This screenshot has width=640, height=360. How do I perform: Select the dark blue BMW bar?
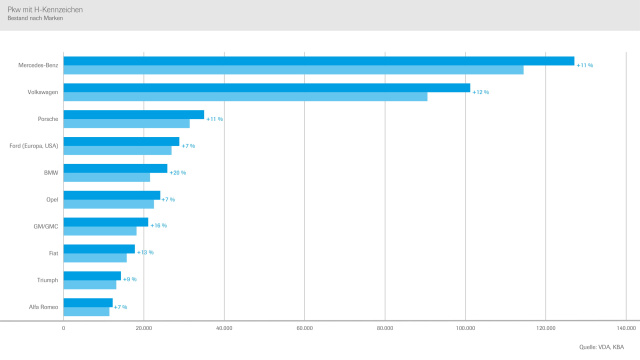(116, 168)
